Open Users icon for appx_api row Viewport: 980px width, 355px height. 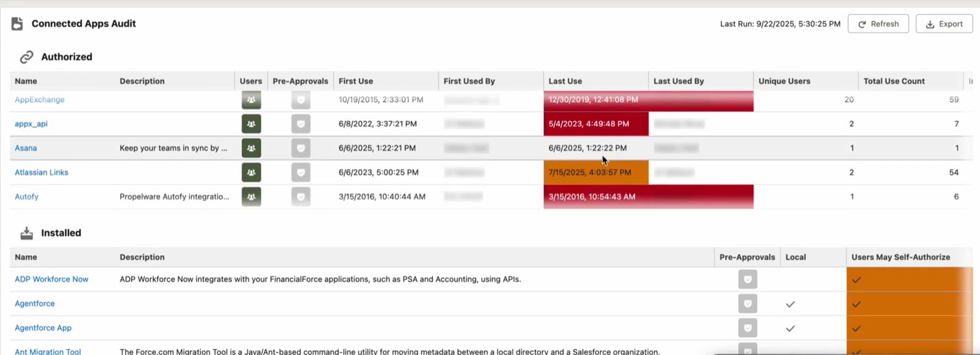point(251,124)
